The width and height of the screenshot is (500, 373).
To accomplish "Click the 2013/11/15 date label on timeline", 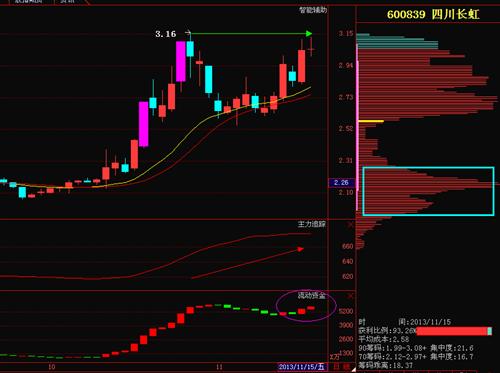I will coord(301,367).
